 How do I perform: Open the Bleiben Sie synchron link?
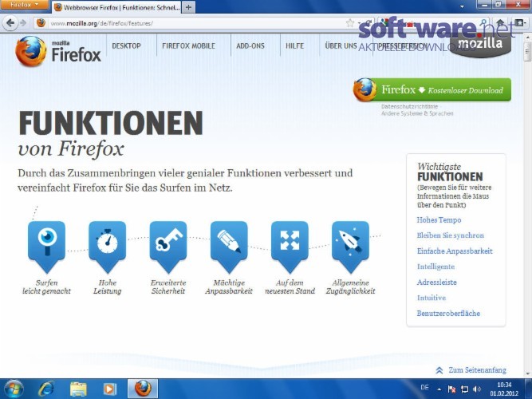pos(450,235)
